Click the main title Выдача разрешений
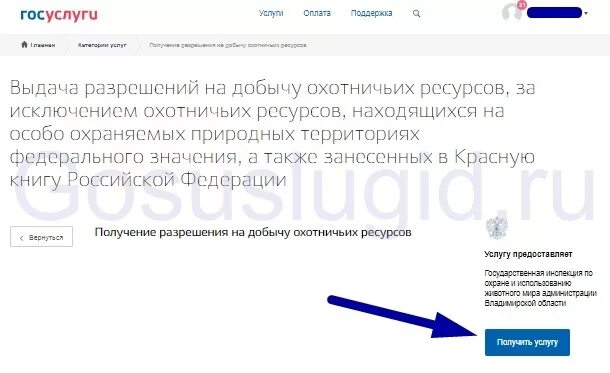 (x=272, y=133)
